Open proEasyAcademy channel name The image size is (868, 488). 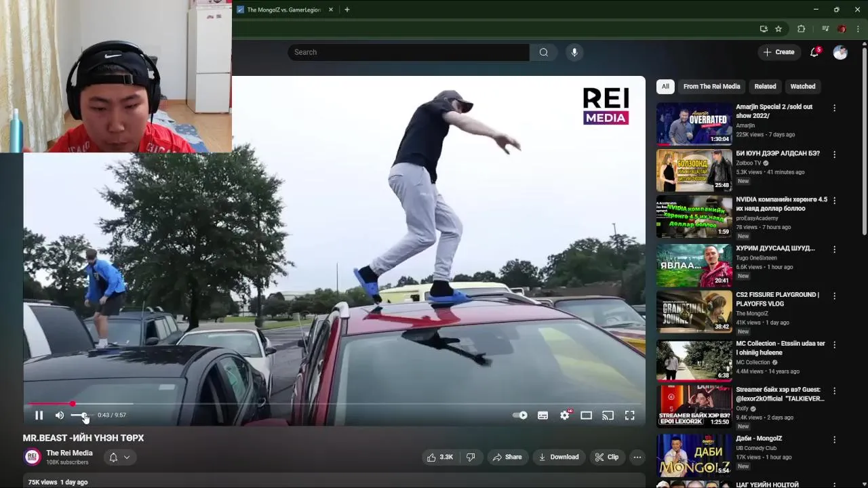[x=757, y=218]
